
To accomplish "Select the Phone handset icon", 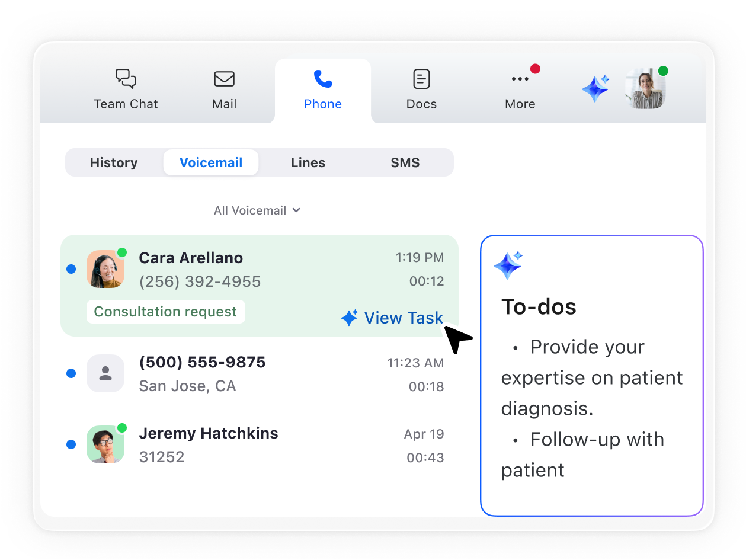I will point(322,79).
